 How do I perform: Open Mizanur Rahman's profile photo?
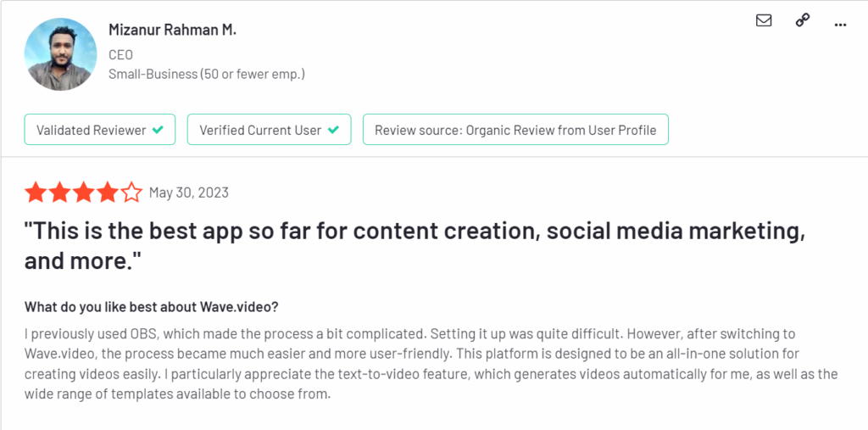(x=60, y=54)
